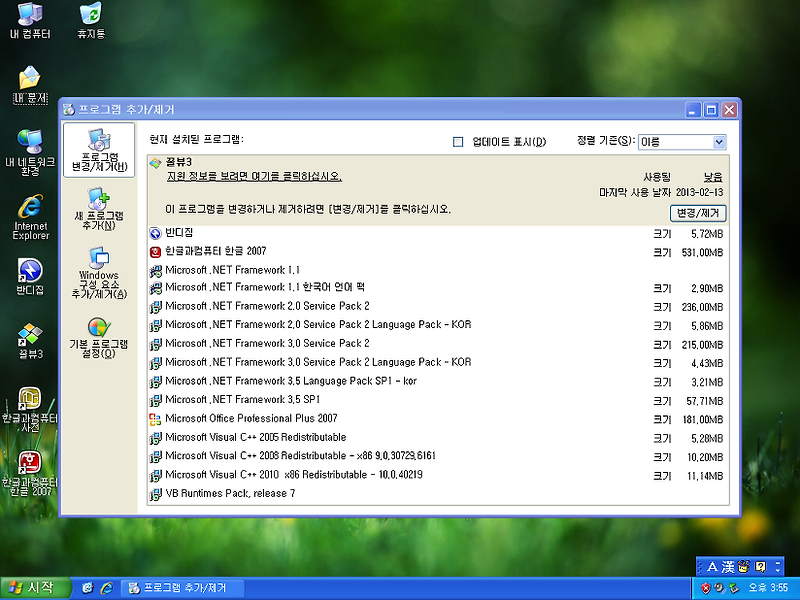The height and width of the screenshot is (600, 800).
Task: Open the 휴지통 recycle bin icon
Action: (91, 20)
